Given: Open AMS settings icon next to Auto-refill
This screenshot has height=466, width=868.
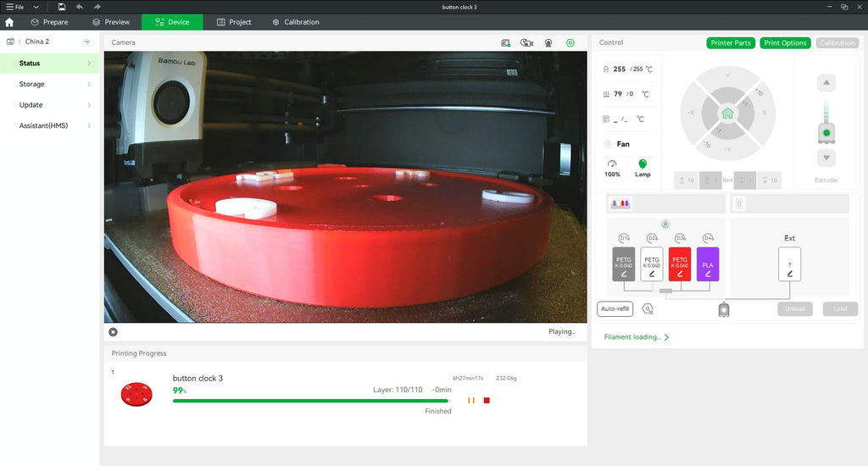Looking at the screenshot, I should click(648, 308).
